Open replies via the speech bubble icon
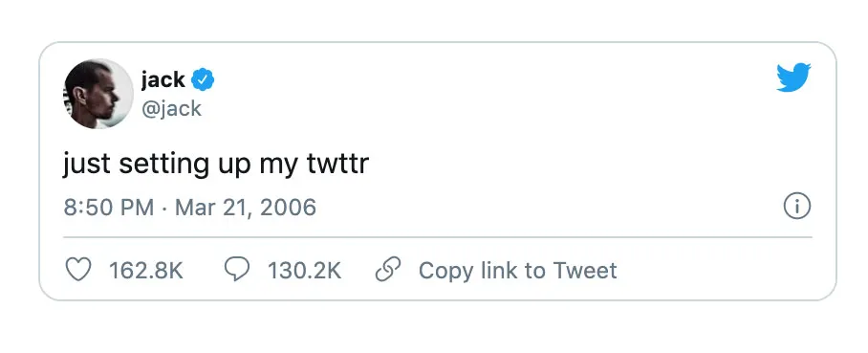This screenshot has width=868, height=353. pos(237,270)
